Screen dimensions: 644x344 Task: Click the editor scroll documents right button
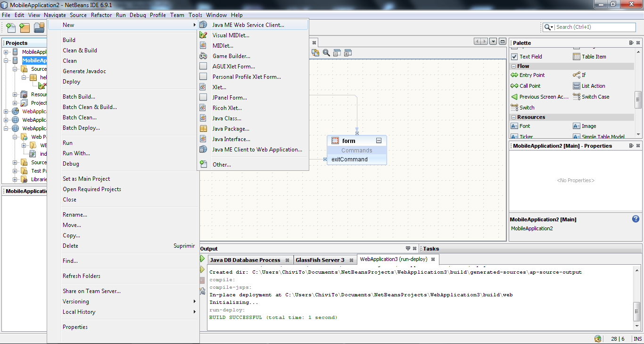pos(485,42)
